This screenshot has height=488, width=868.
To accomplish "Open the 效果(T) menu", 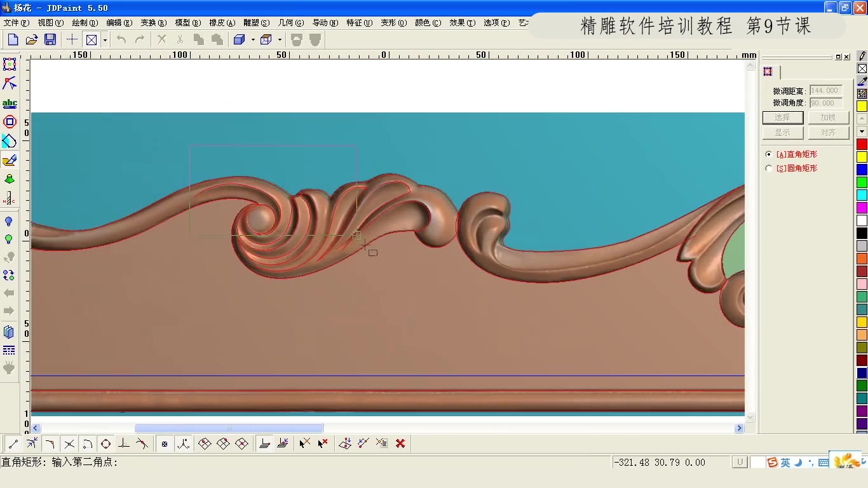I will pos(463,23).
